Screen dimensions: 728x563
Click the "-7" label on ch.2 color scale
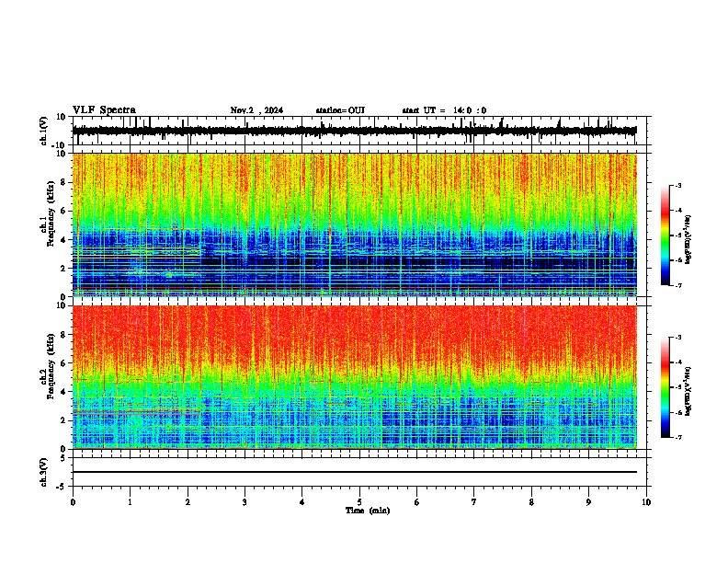[x=678, y=437]
